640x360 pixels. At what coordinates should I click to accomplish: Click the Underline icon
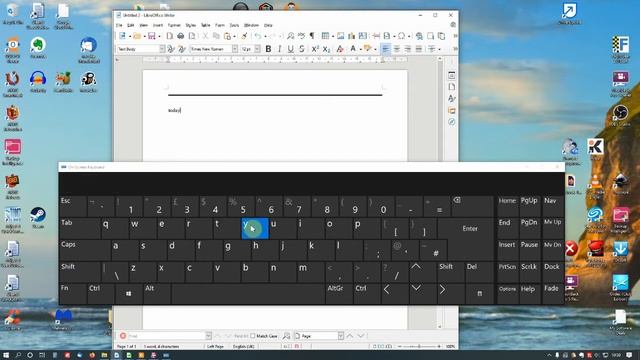pyautogui.click(x=291, y=49)
